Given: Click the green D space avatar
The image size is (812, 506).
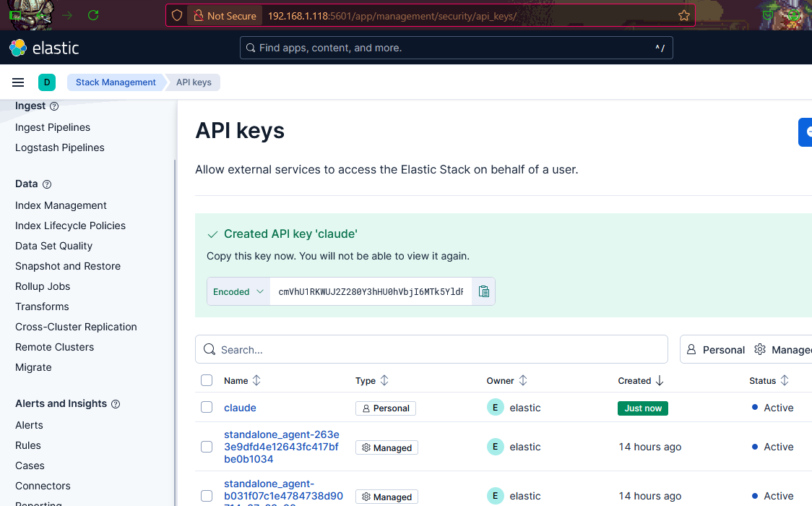Looking at the screenshot, I should click(47, 82).
